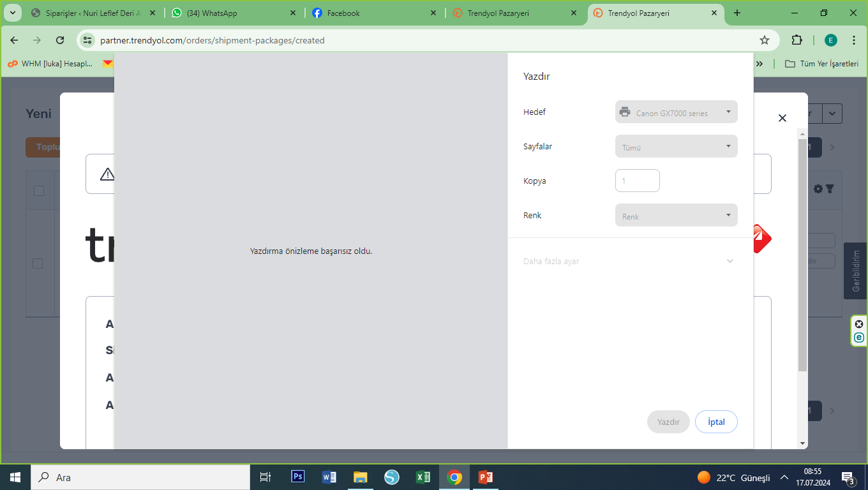Viewport: 868px width, 490px height.
Task: Open the Hedef printer dropdown
Action: pos(677,112)
